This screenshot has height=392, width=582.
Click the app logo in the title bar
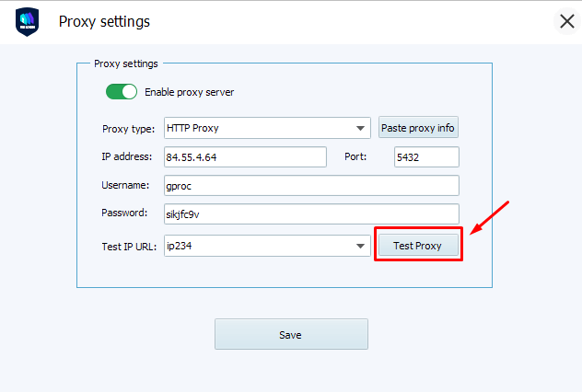[x=28, y=21]
